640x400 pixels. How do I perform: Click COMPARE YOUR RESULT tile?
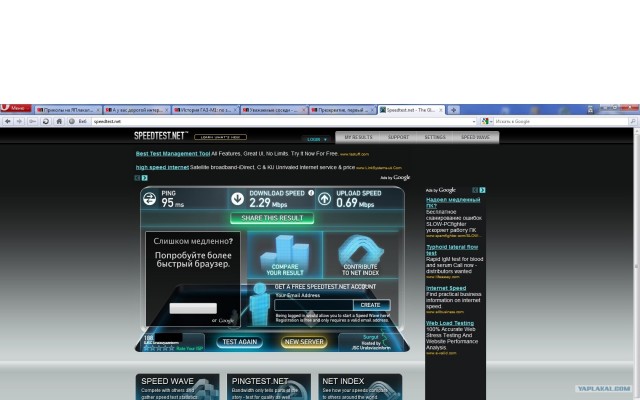click(285, 255)
